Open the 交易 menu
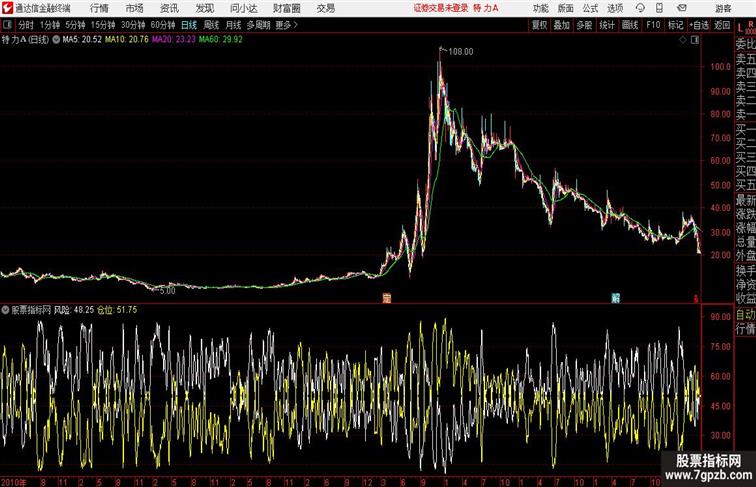 (x=325, y=8)
